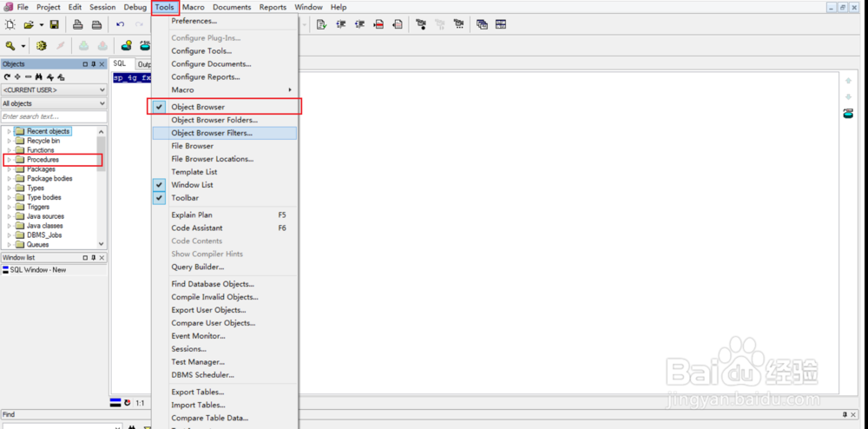Select SQL Window - New in Window list
Image resolution: width=868 pixels, height=429 pixels.
pos(38,270)
